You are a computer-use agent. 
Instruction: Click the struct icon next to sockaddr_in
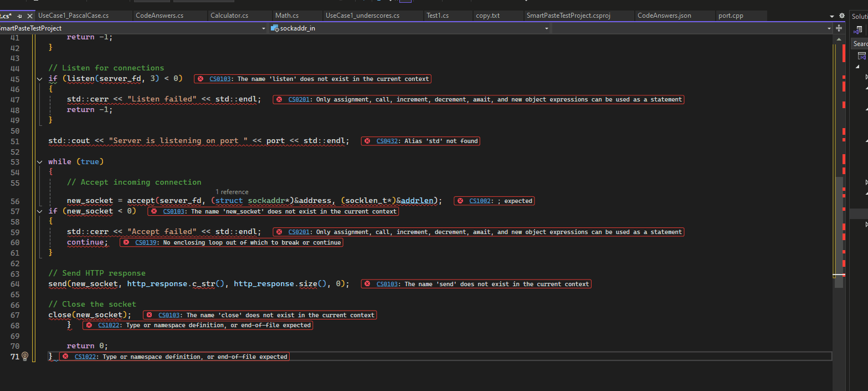click(x=274, y=28)
